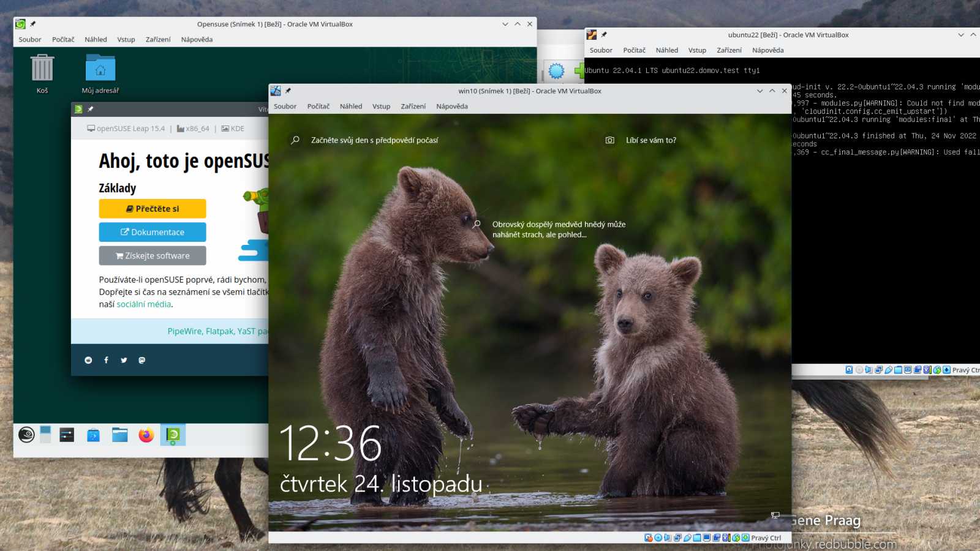Open the openSUSE application launcher in taskbar
This screenshot has width=980, height=551.
[x=26, y=435]
